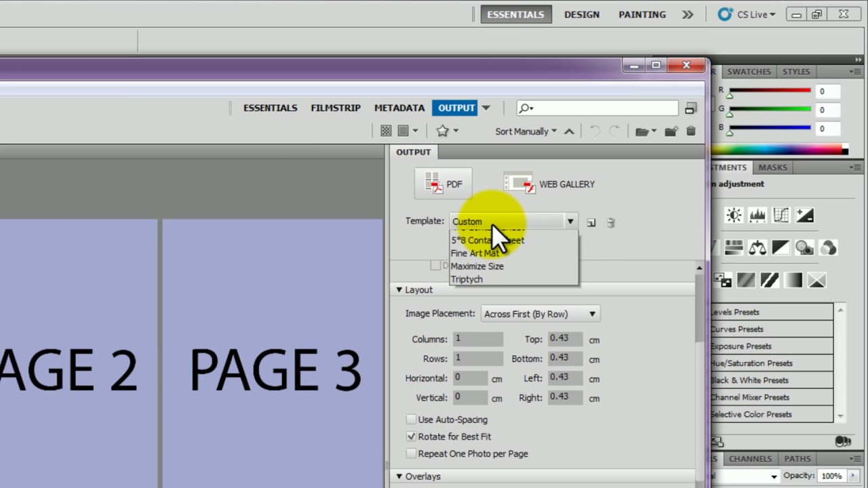Add a Photo Filter adjustment

click(x=805, y=247)
